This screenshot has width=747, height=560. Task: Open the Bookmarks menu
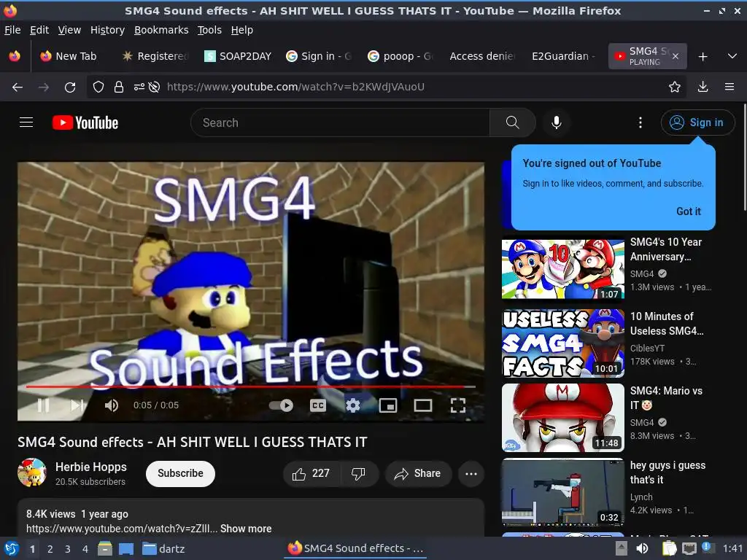(161, 30)
